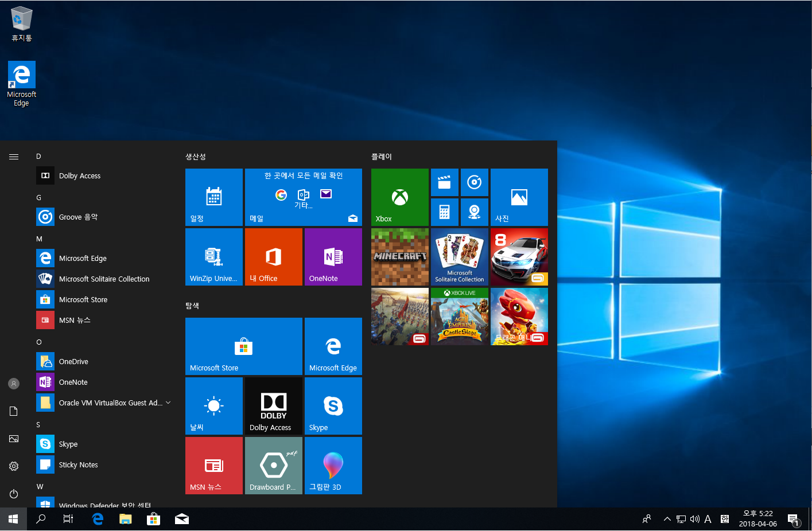Open Pictures from Start sidebar
The height and width of the screenshot is (531, 812).
click(x=14, y=439)
